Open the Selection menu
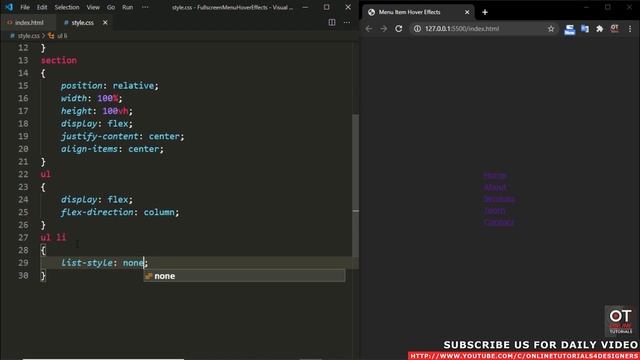Screen dimensions: 640x360 pos(67,7)
